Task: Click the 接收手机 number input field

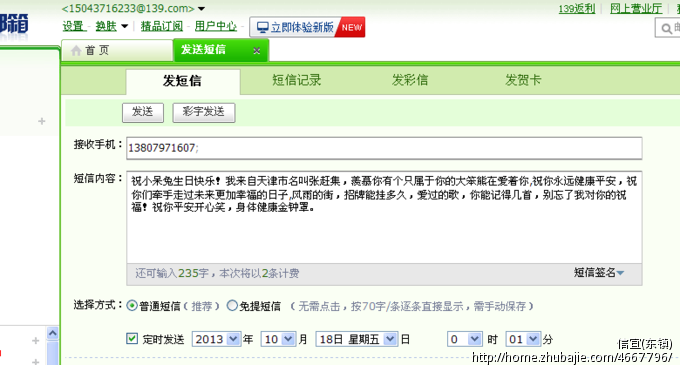Action: click(384, 148)
